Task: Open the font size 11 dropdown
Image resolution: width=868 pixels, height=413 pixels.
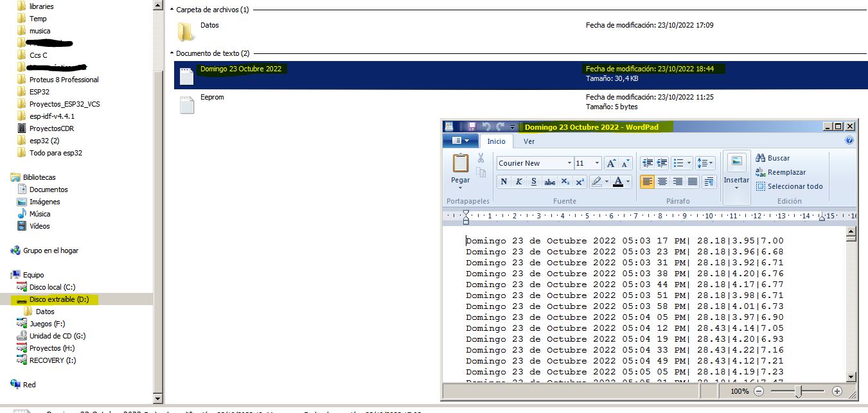Action: [x=597, y=163]
